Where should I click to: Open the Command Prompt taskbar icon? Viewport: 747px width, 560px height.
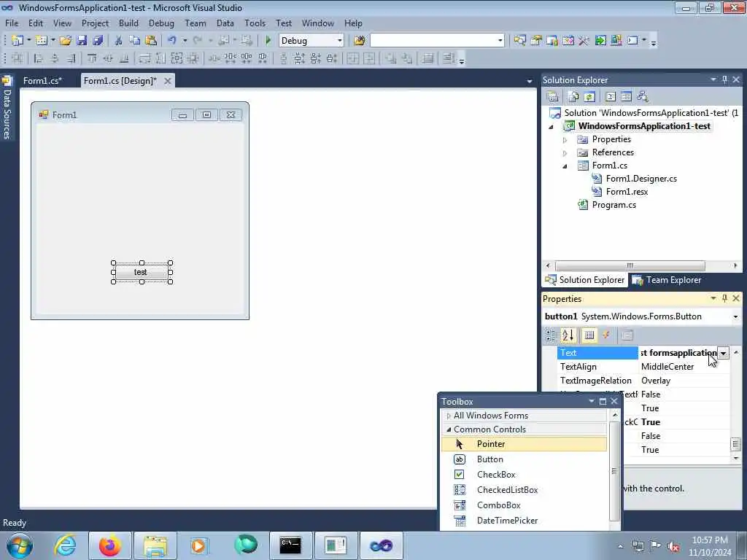pos(290,545)
